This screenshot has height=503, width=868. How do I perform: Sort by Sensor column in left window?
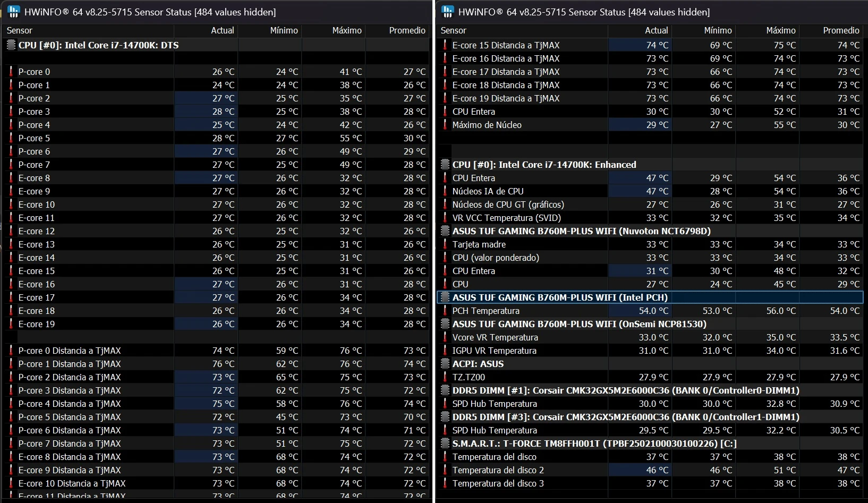[89, 31]
